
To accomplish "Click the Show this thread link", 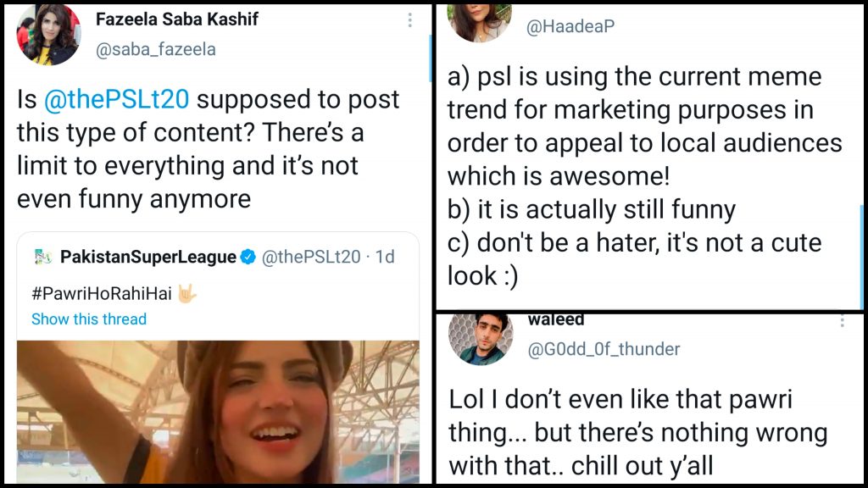I will pos(89,319).
